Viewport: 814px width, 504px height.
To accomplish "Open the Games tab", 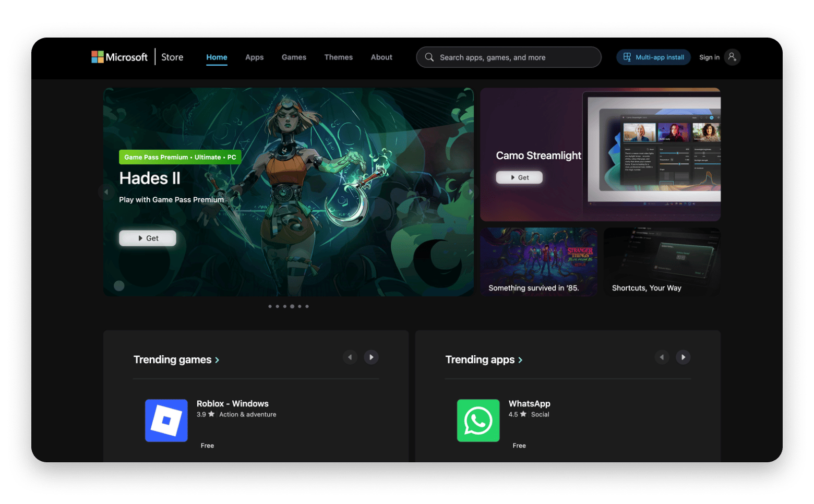I will (294, 57).
